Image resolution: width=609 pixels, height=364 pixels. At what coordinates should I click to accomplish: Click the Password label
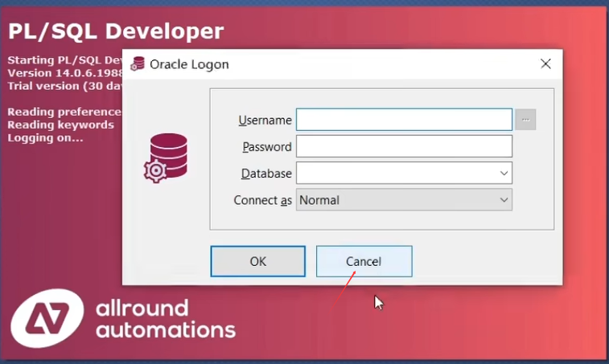(267, 147)
